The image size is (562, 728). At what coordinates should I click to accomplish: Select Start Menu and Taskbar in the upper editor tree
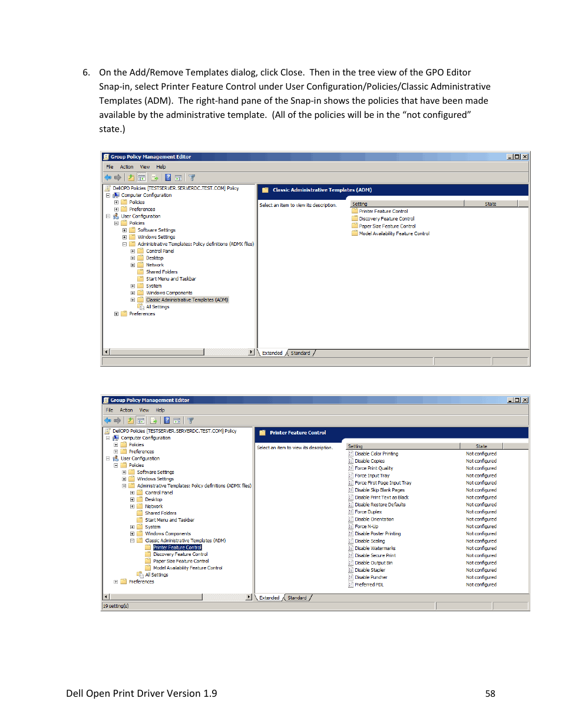171,279
